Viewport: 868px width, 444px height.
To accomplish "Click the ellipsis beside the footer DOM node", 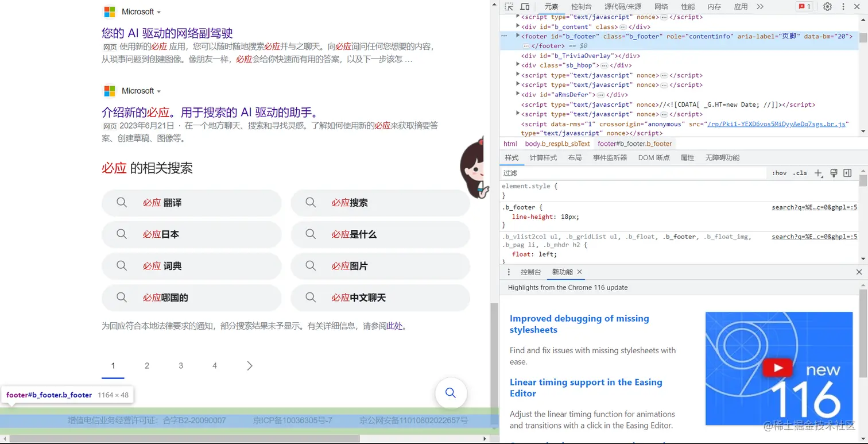I will [504, 36].
